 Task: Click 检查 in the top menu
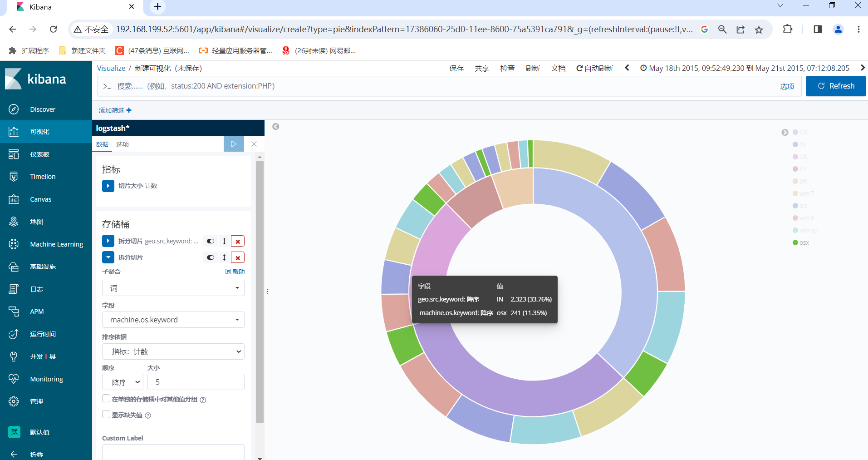pos(507,68)
